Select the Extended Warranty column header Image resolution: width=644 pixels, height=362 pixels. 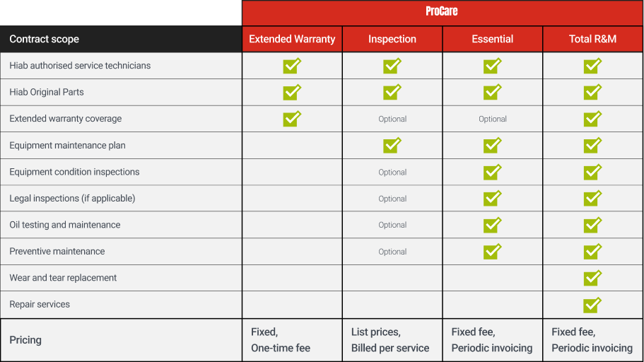[292, 39]
